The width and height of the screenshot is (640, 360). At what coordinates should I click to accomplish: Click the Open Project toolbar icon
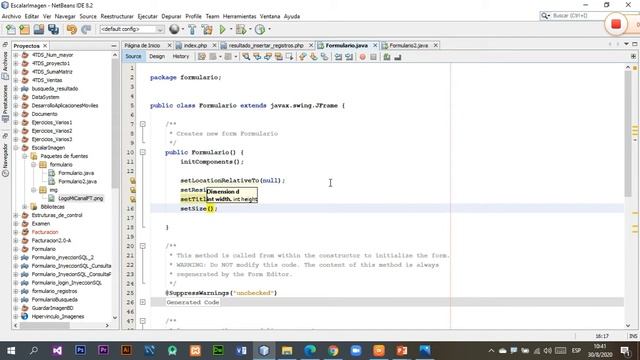click(x=39, y=29)
